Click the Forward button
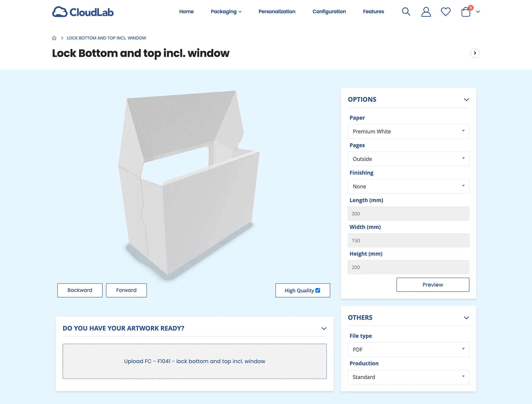The height and width of the screenshot is (404, 532). pos(126,290)
